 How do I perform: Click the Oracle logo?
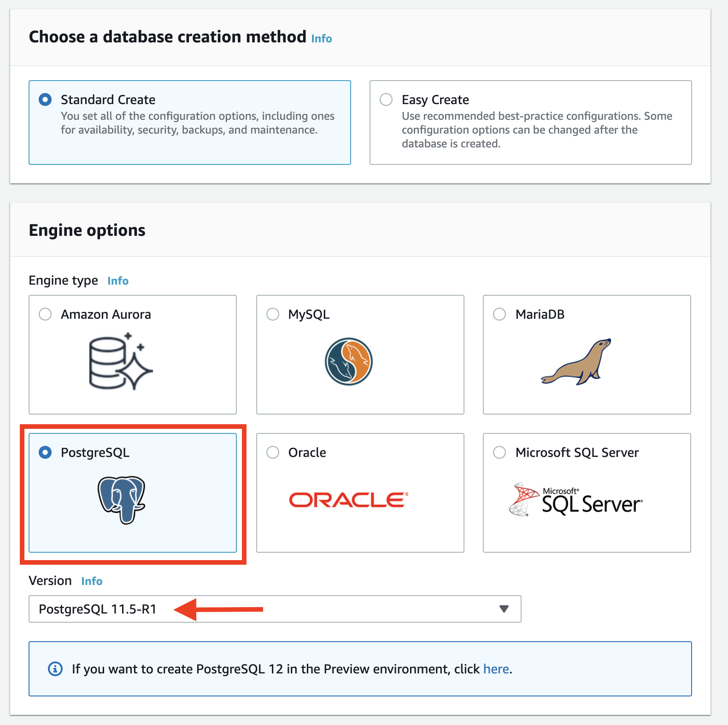(348, 500)
